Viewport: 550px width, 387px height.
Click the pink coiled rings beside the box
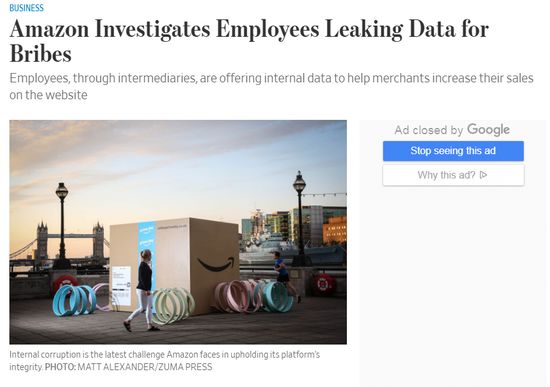click(235, 296)
